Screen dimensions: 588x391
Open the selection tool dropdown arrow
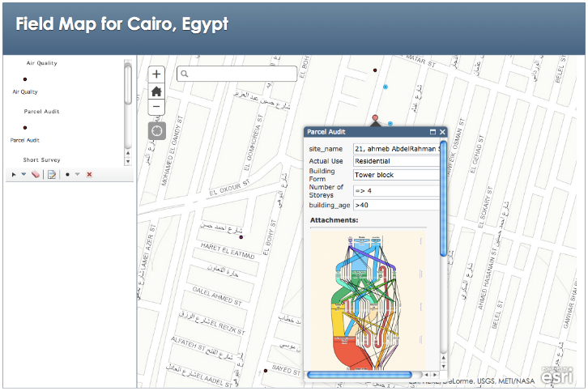23,174
